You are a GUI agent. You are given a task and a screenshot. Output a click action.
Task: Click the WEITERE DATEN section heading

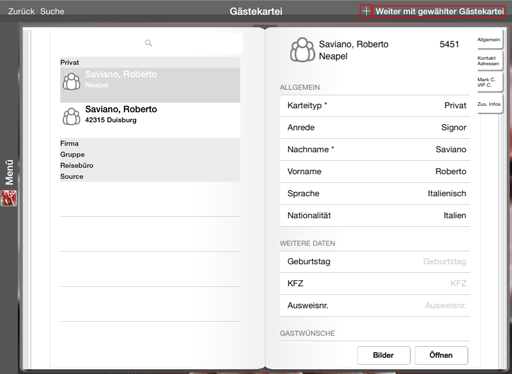307,243
